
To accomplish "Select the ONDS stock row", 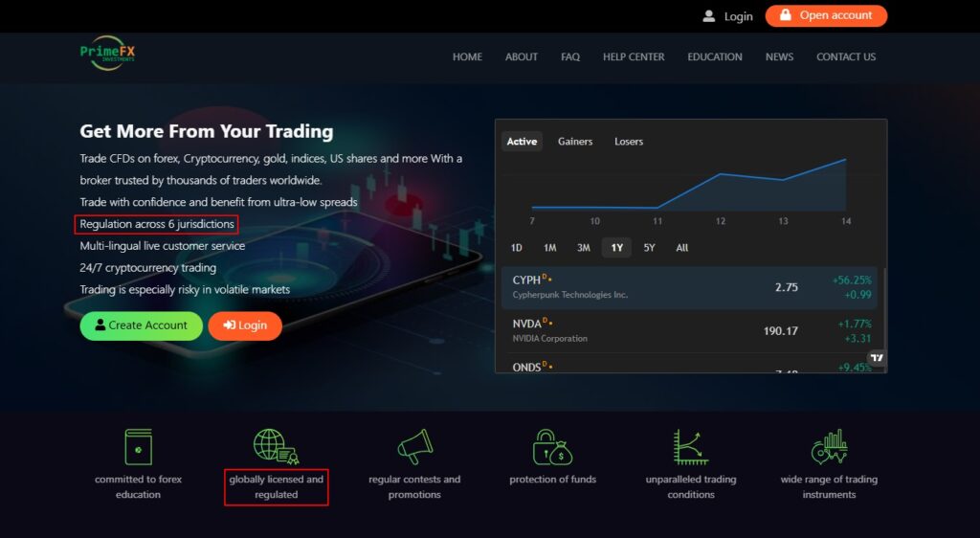I will (x=689, y=364).
